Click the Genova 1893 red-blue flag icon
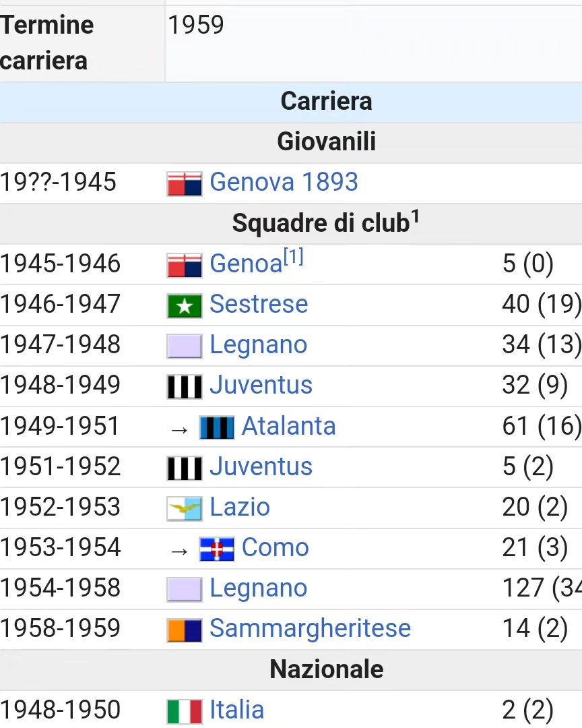The width and height of the screenshot is (582, 728). click(185, 184)
